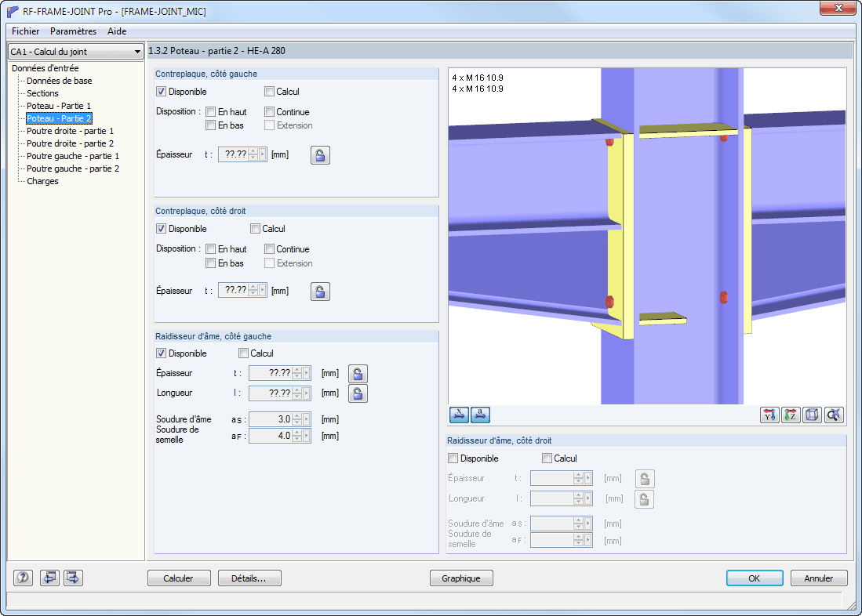The width and height of the screenshot is (862, 616).
Task: Uncheck Disponible for left backing plate
Action: tap(161, 91)
